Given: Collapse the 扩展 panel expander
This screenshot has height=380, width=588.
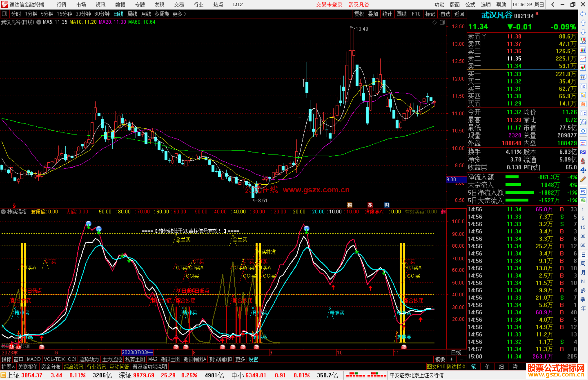Looking at the screenshot, I should pos(8,367).
